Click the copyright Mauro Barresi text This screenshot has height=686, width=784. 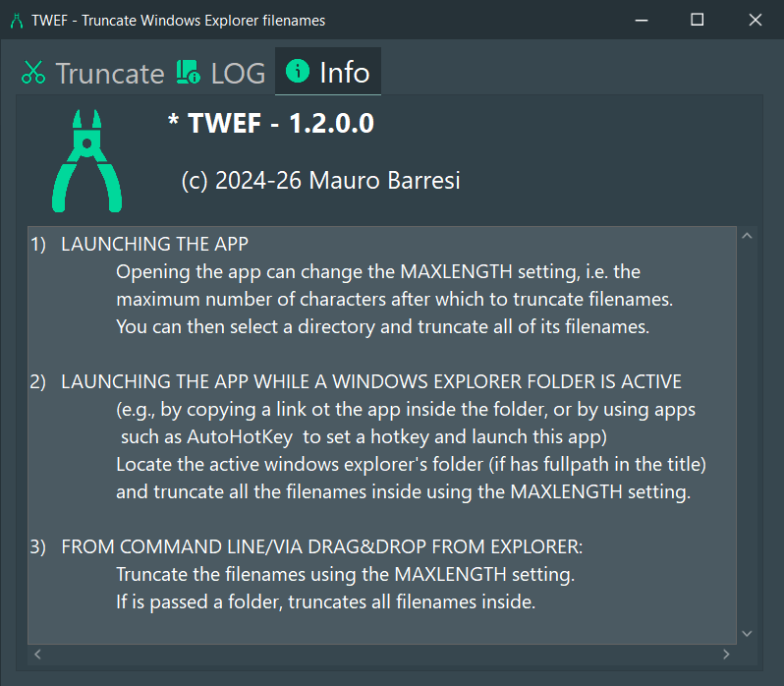coord(320,181)
